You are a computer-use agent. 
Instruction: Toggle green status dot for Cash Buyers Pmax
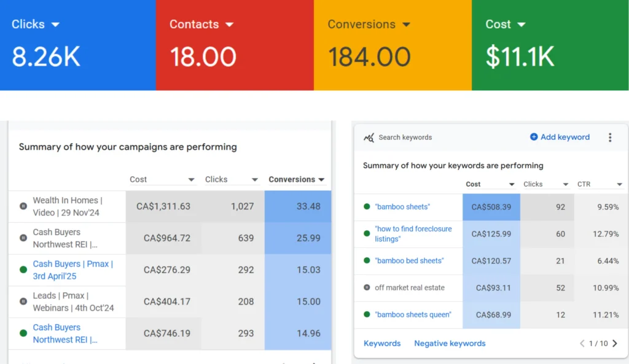[23, 270]
